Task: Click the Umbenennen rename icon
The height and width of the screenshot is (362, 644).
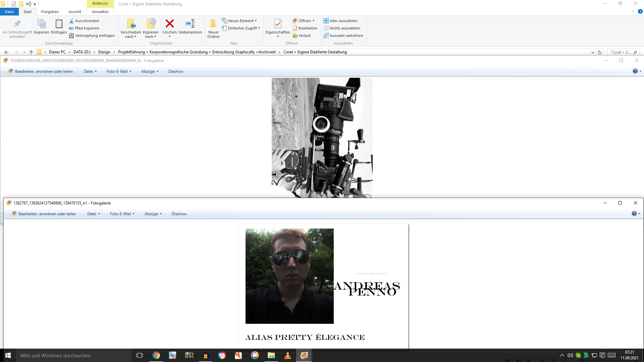Action: coord(190,23)
